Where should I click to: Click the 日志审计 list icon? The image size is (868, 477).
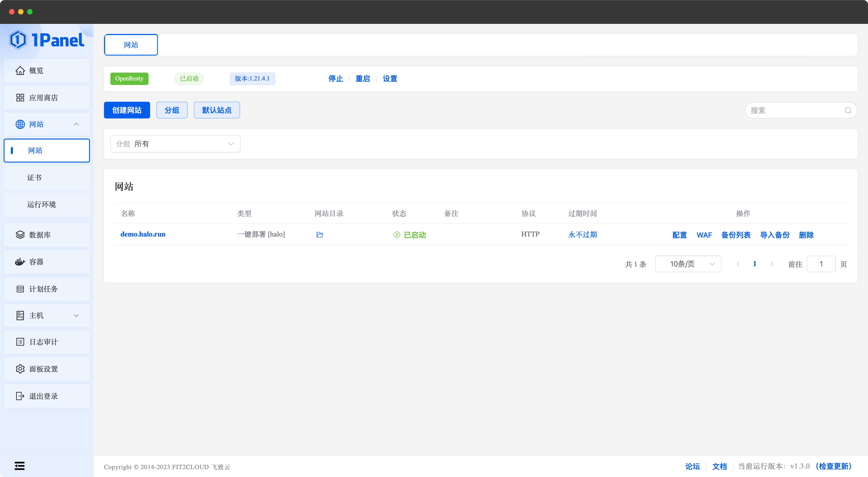(x=20, y=342)
